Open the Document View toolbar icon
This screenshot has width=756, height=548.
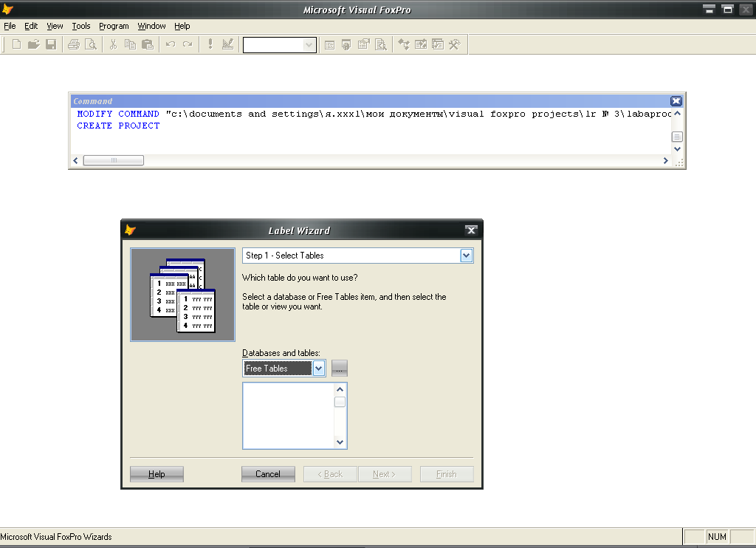pos(381,44)
